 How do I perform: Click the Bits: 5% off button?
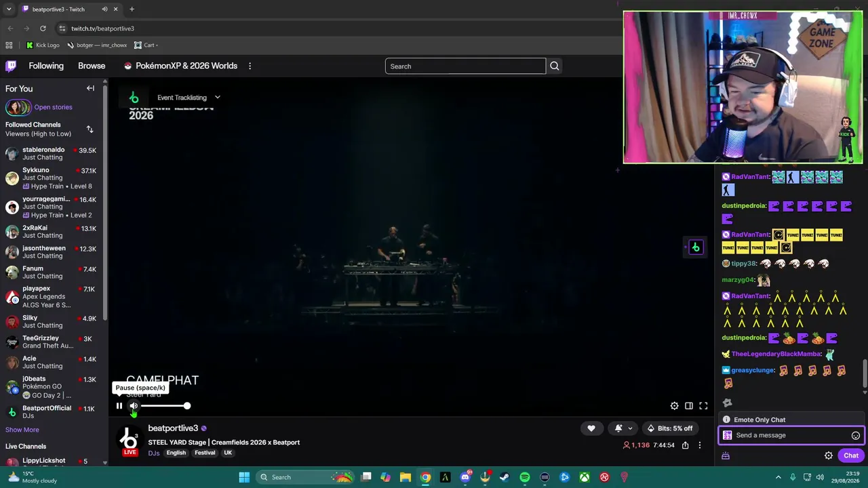pos(670,428)
